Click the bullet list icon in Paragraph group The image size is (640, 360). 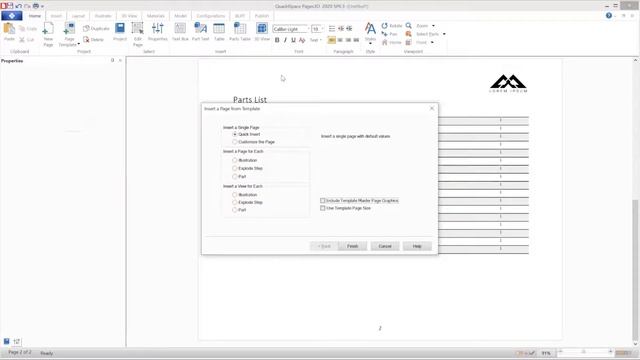coord(332,29)
